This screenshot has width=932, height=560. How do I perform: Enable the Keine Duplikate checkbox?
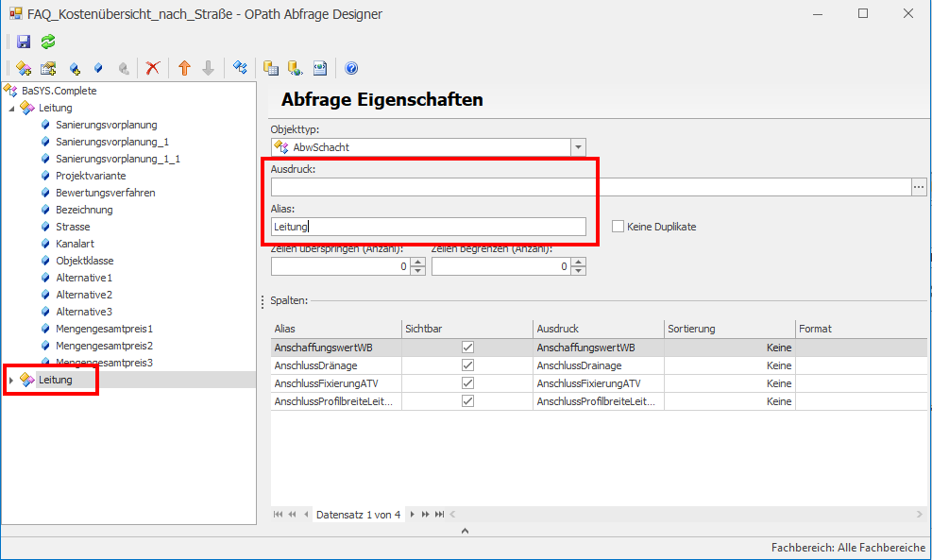619,227
